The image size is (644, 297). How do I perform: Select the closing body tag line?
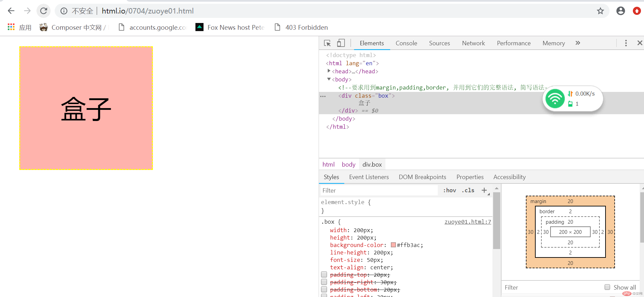pyautogui.click(x=344, y=119)
